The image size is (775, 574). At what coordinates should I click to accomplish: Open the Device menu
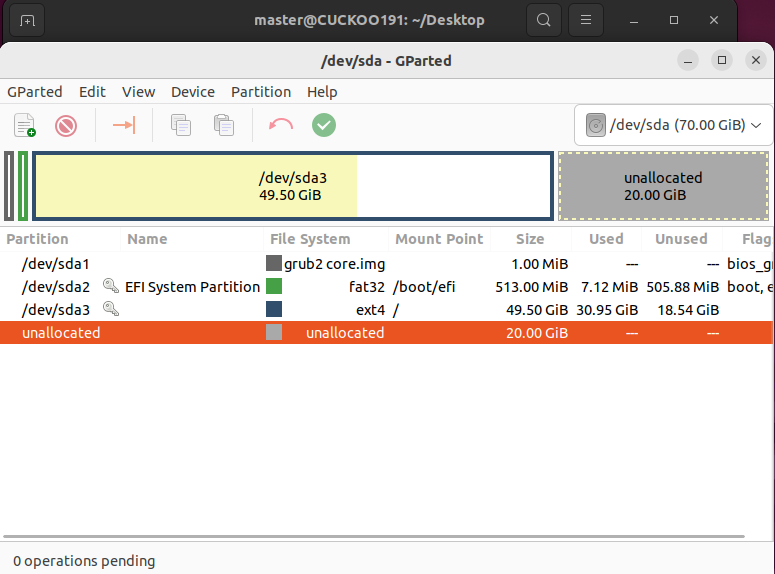click(193, 92)
